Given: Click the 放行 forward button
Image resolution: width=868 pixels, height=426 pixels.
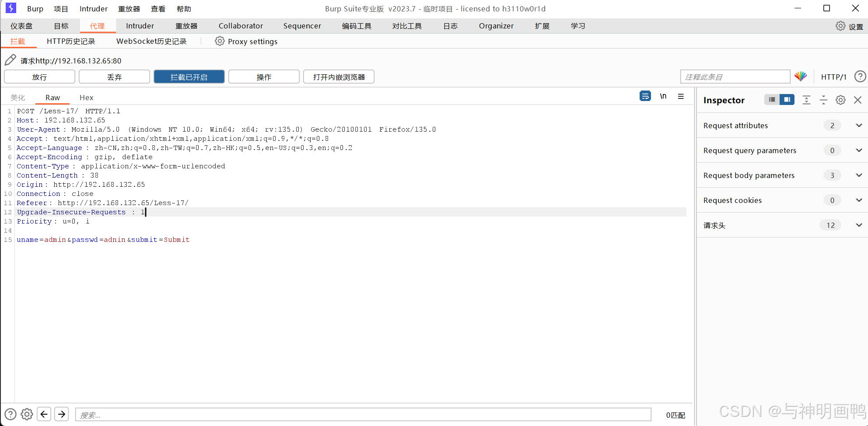Looking at the screenshot, I should (x=39, y=77).
